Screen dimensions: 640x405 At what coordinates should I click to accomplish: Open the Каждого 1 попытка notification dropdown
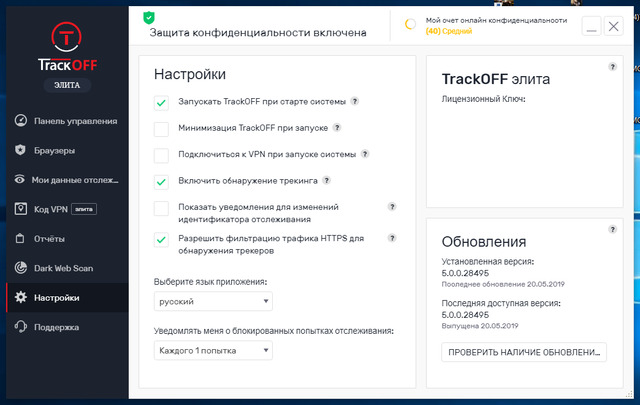[x=214, y=350]
